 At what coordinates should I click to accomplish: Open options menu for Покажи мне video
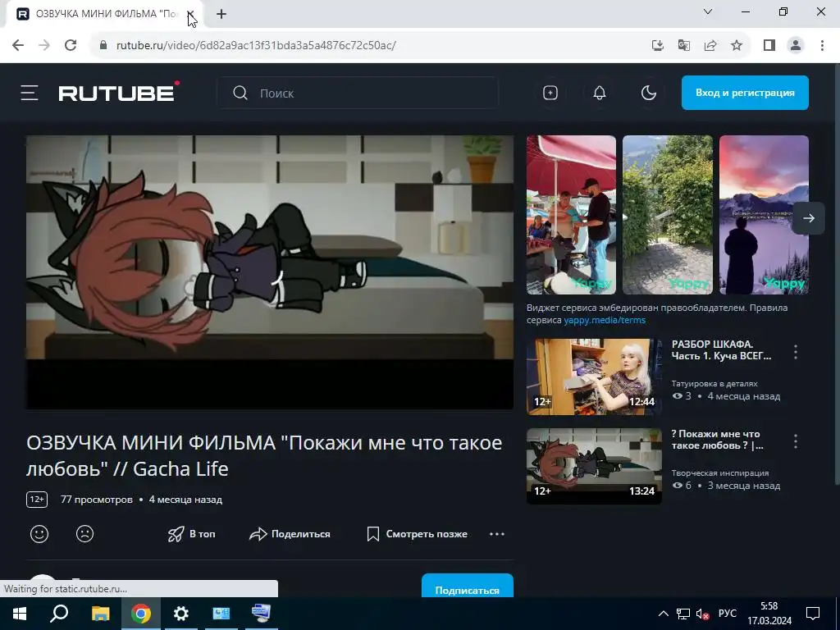tap(796, 441)
